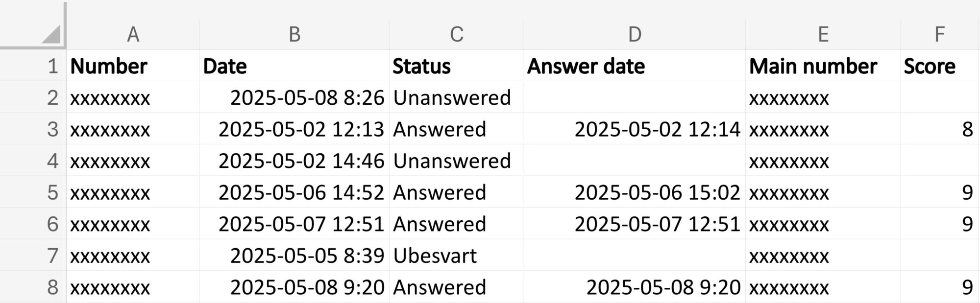980x303 pixels.
Task: Click the Score header cell
Action: point(939,66)
